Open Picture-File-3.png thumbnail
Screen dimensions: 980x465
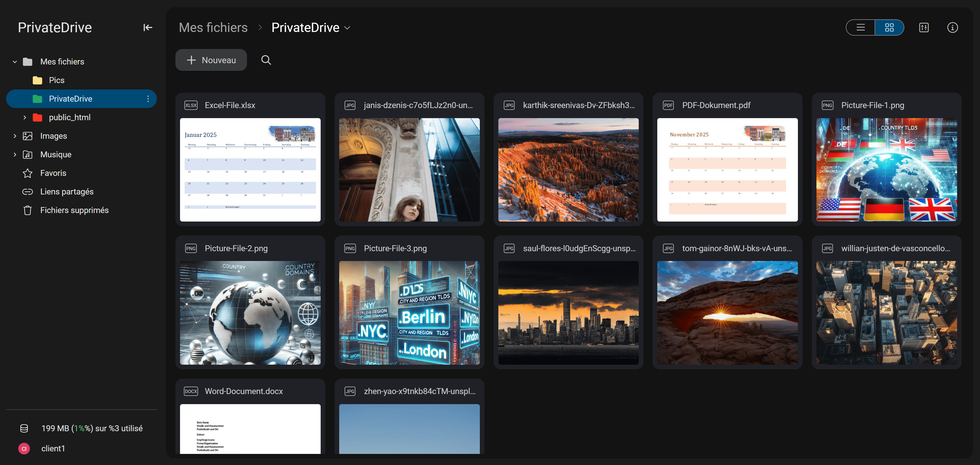[409, 312]
